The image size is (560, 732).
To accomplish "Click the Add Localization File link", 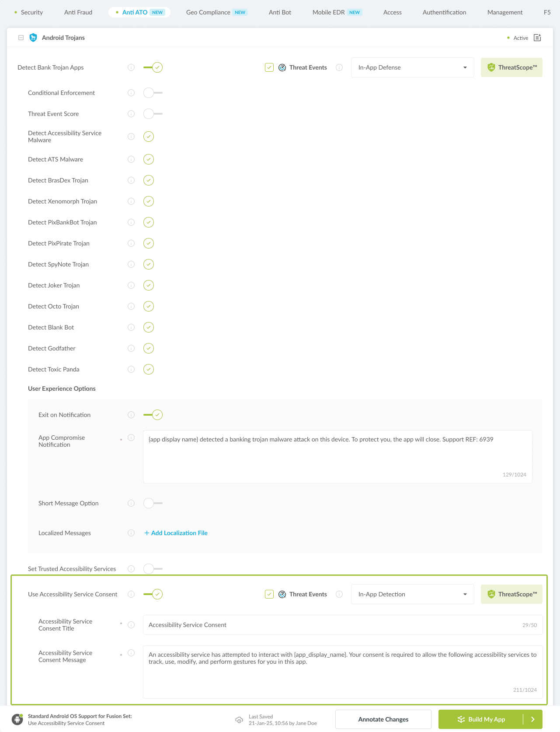I will tap(176, 533).
